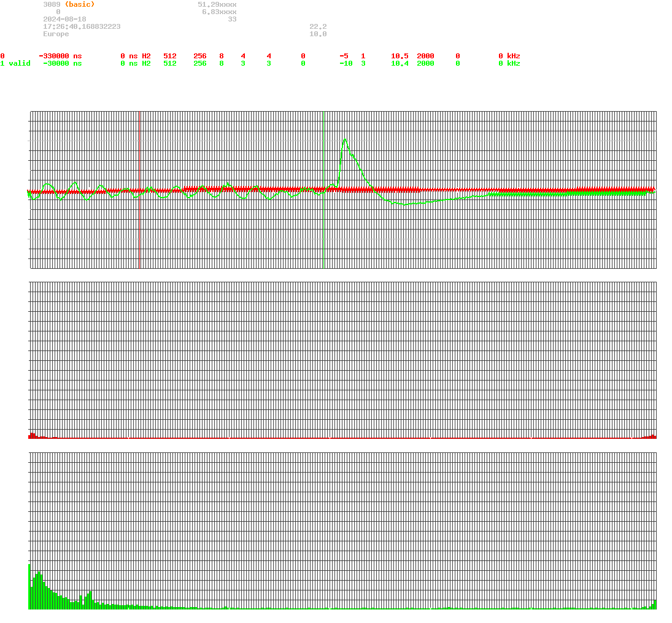The width and height of the screenshot is (672, 623).
Task: Select the red -330000 ns value
Action: click(60, 56)
